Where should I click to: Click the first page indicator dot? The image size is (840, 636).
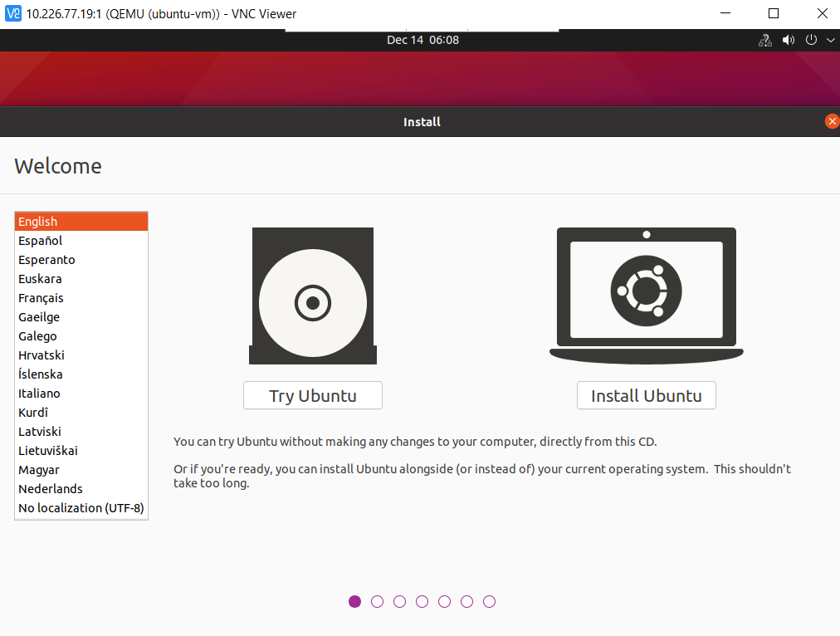click(354, 601)
